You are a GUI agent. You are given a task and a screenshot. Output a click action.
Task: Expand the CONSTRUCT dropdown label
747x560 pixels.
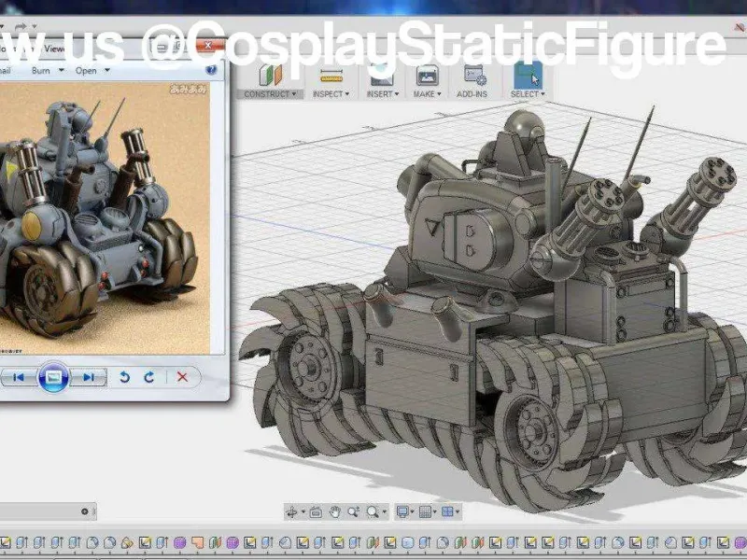click(x=270, y=94)
